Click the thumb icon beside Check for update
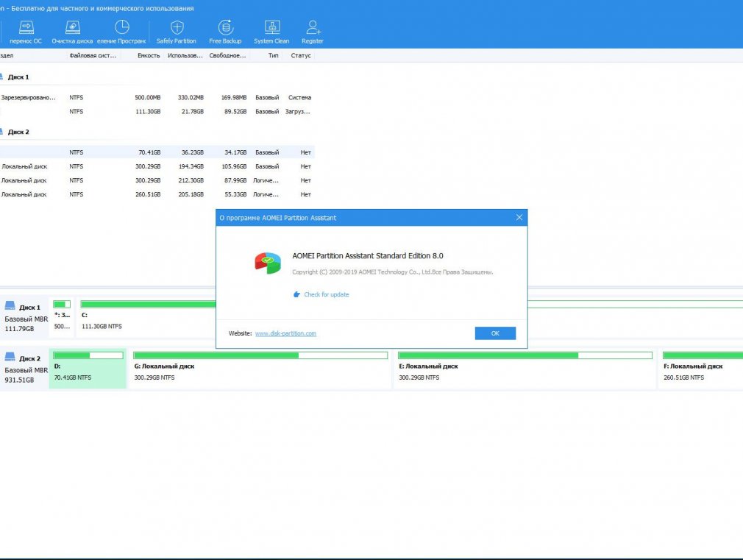This screenshot has height=560, width=743. click(296, 294)
